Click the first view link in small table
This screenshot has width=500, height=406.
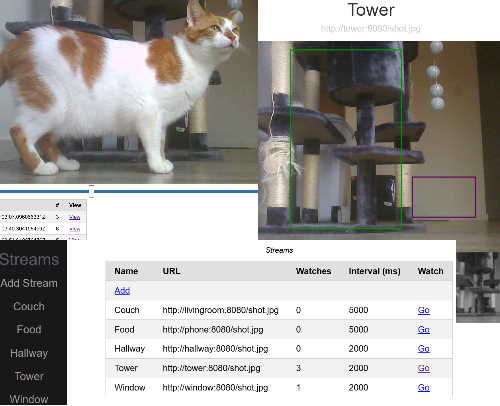[74, 217]
